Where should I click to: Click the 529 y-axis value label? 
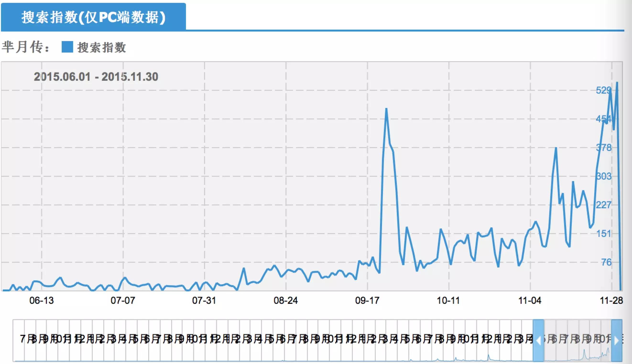tap(603, 90)
